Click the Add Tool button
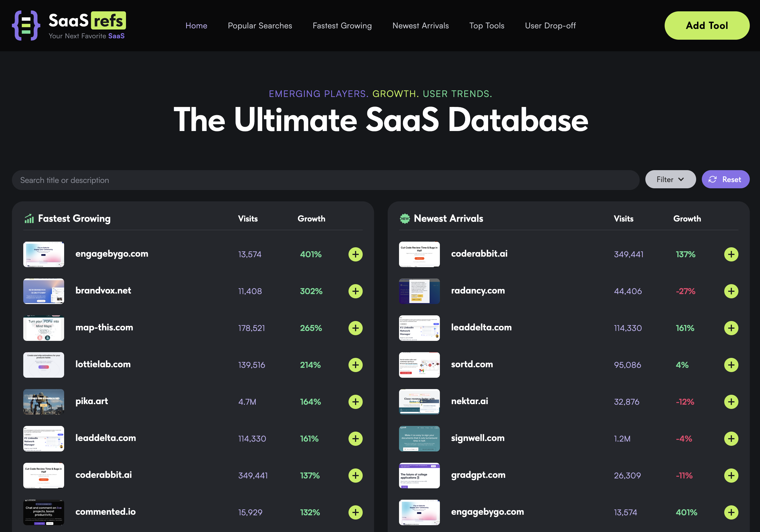 tap(707, 26)
